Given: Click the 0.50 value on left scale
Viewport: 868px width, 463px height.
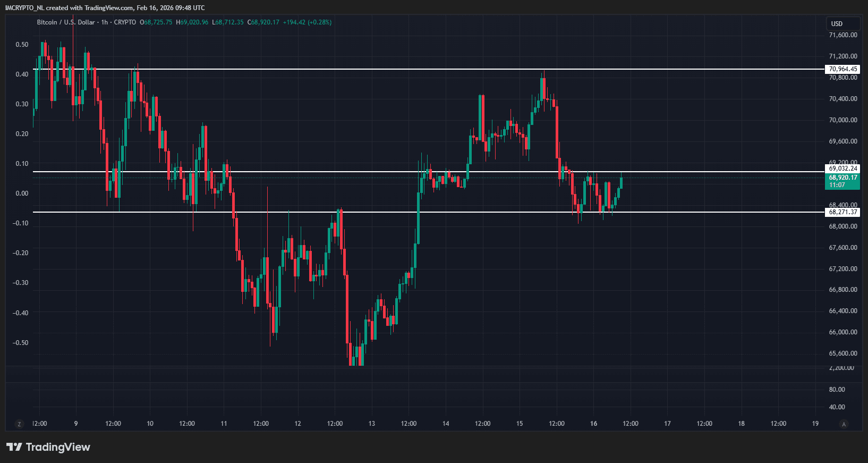Looking at the screenshot, I should pos(22,45).
